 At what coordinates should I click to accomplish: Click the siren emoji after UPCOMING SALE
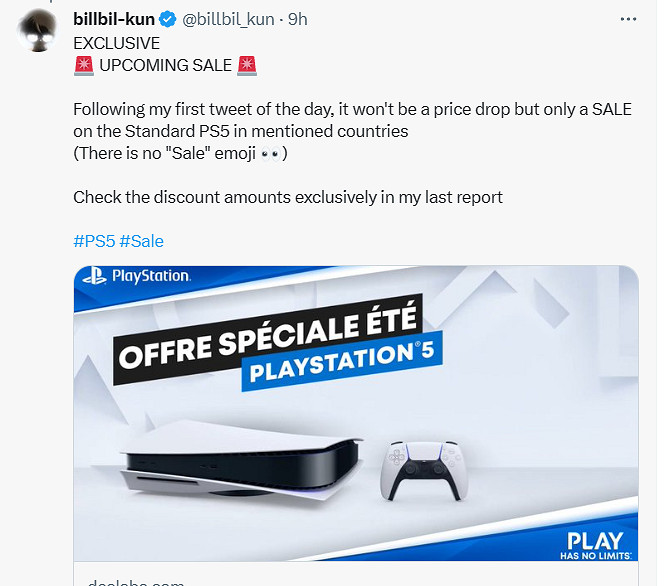click(x=247, y=66)
